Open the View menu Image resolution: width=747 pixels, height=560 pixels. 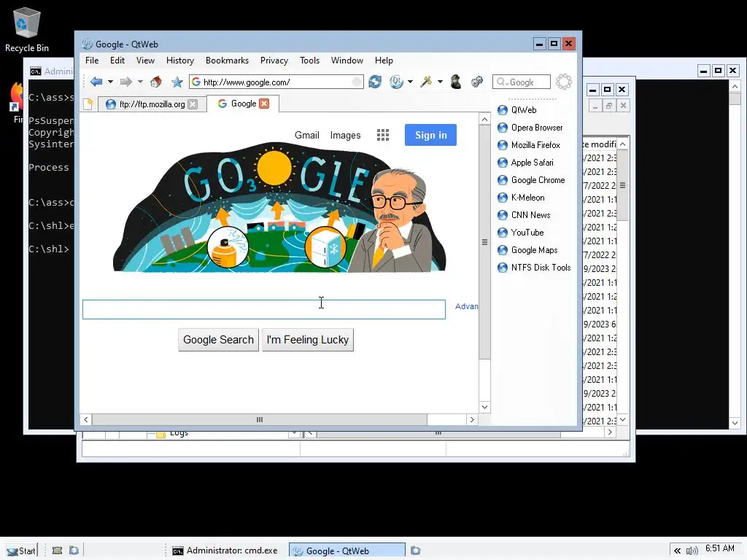(145, 61)
